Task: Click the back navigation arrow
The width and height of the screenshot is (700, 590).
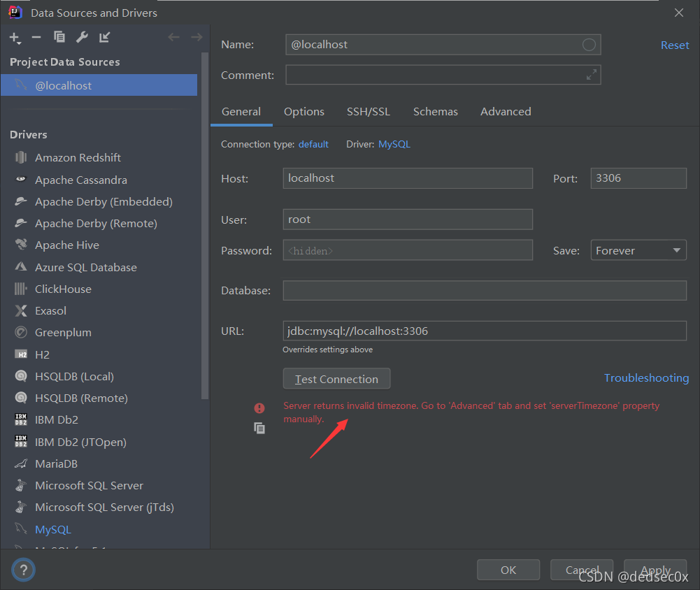Action: coord(173,37)
